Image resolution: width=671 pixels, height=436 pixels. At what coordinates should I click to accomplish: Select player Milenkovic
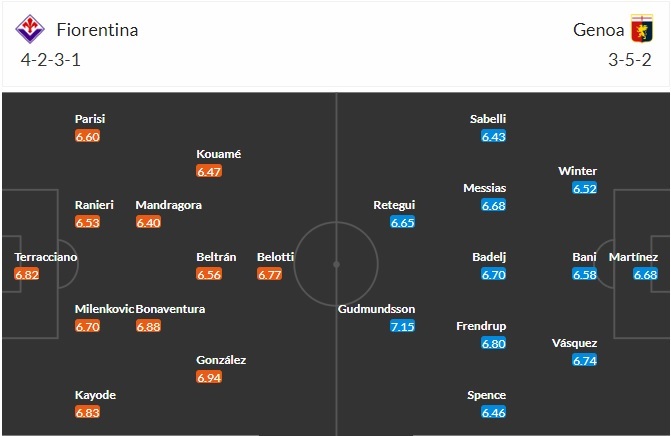click(x=104, y=309)
